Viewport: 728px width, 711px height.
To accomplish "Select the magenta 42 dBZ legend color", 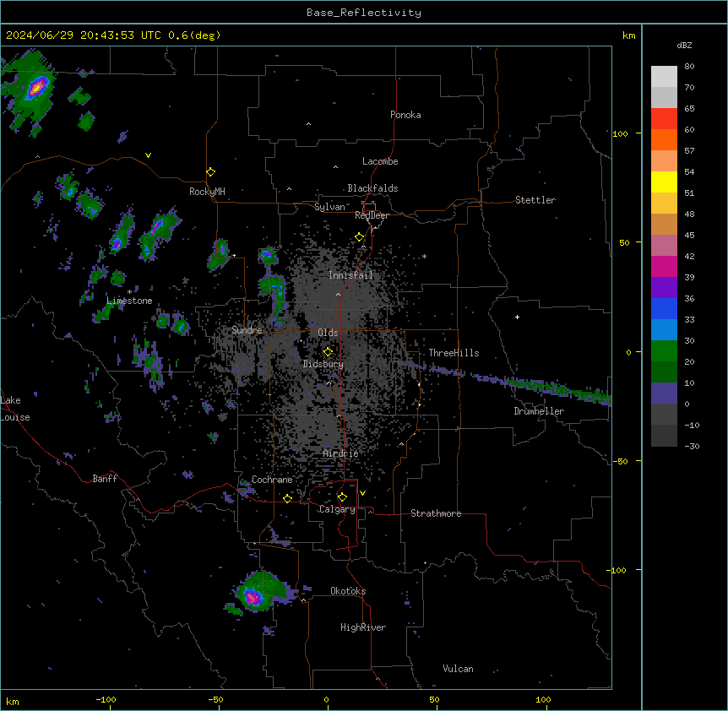I will click(x=664, y=266).
